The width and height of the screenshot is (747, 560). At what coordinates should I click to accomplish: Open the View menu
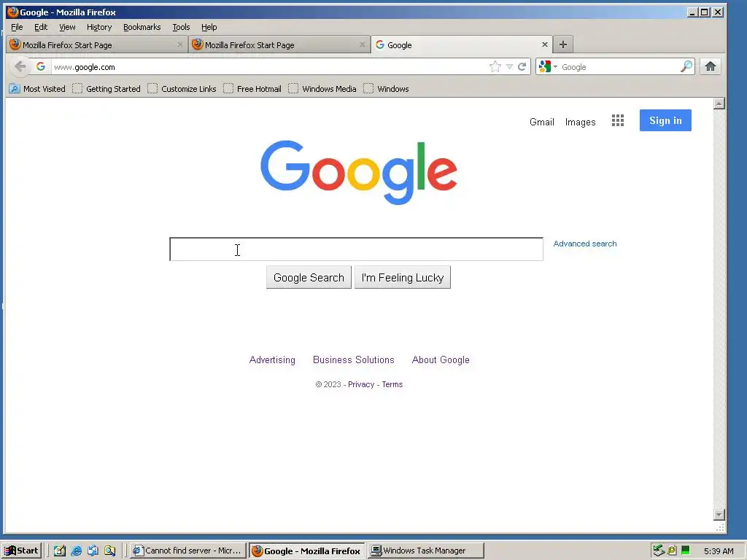tap(67, 27)
